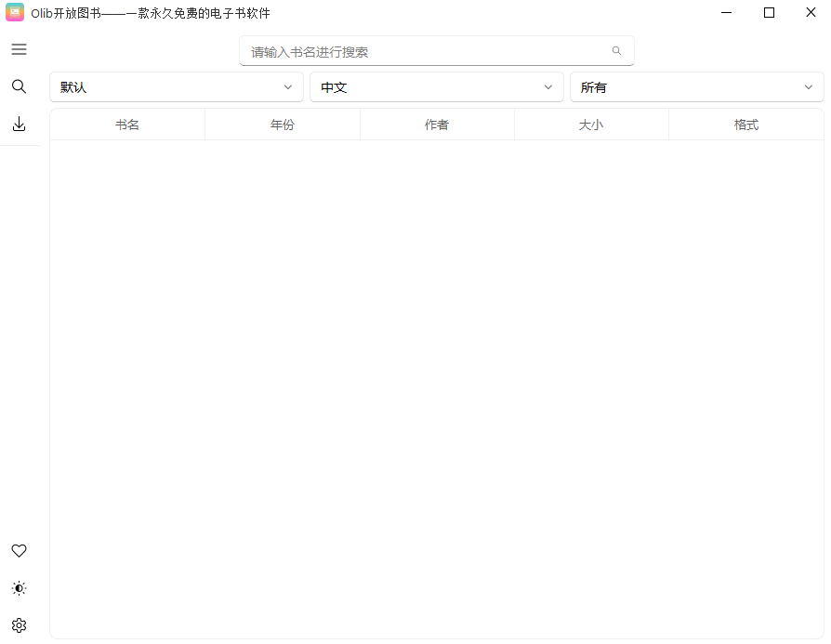Open the 默认 sort dropdown

(x=177, y=86)
